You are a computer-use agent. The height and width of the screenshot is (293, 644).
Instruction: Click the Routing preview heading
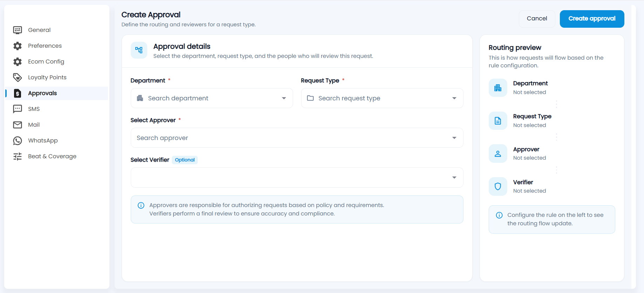click(515, 48)
